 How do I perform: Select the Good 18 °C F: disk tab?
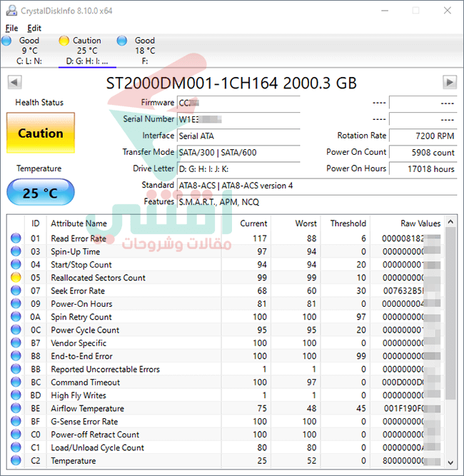pos(145,51)
